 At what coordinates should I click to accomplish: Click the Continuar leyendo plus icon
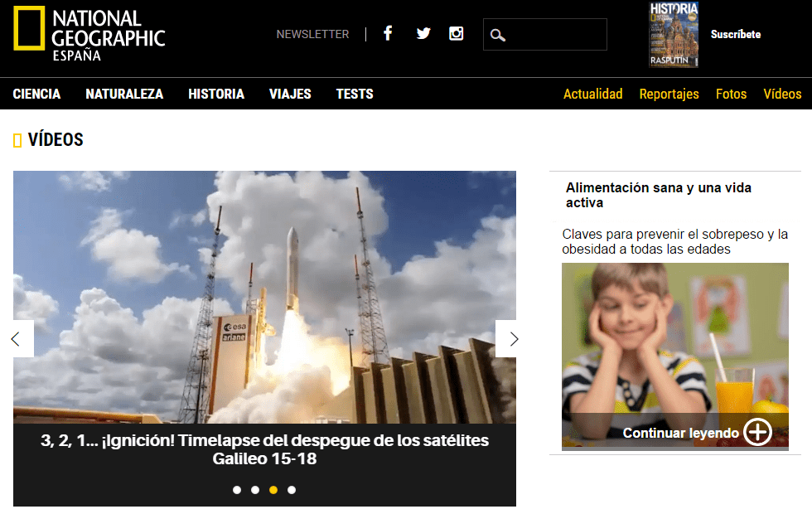tap(757, 432)
